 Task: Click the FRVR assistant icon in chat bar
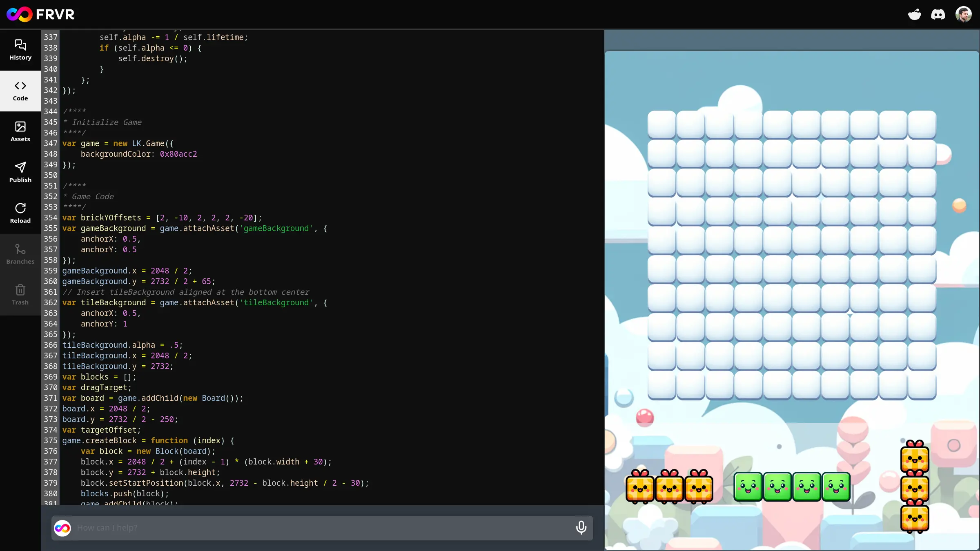tap(63, 528)
